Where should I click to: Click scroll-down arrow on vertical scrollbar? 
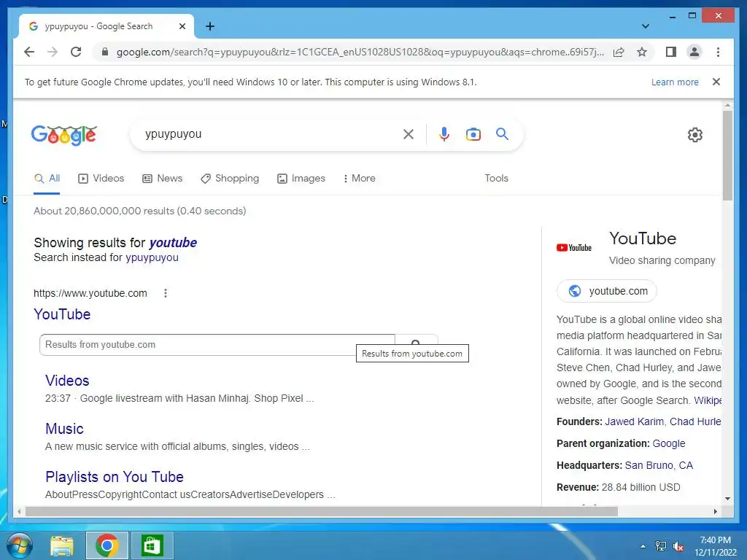(x=727, y=499)
